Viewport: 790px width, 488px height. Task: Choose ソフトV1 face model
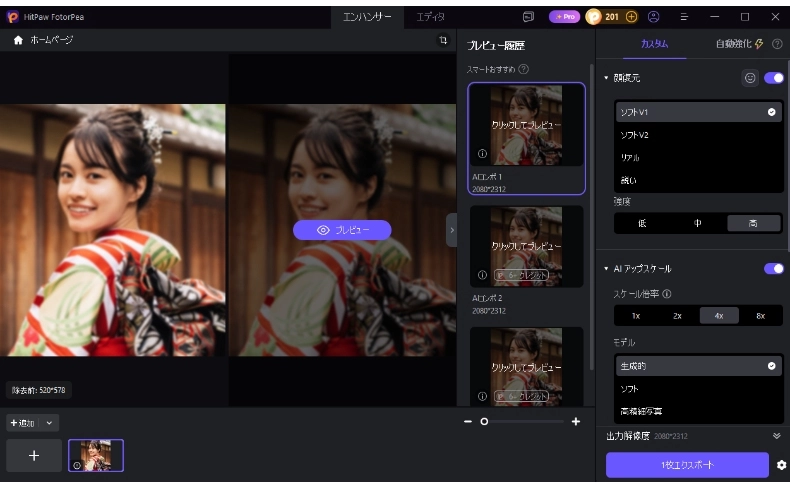[x=698, y=112]
